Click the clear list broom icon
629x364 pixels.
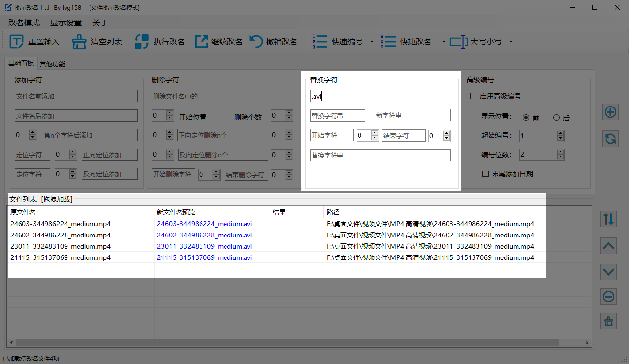point(608,321)
